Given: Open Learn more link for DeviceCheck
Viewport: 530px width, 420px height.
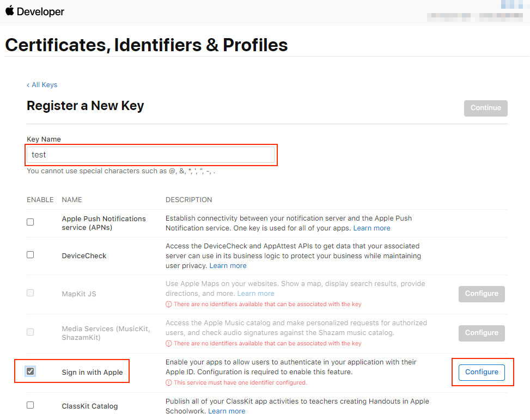Looking at the screenshot, I should pos(228,266).
